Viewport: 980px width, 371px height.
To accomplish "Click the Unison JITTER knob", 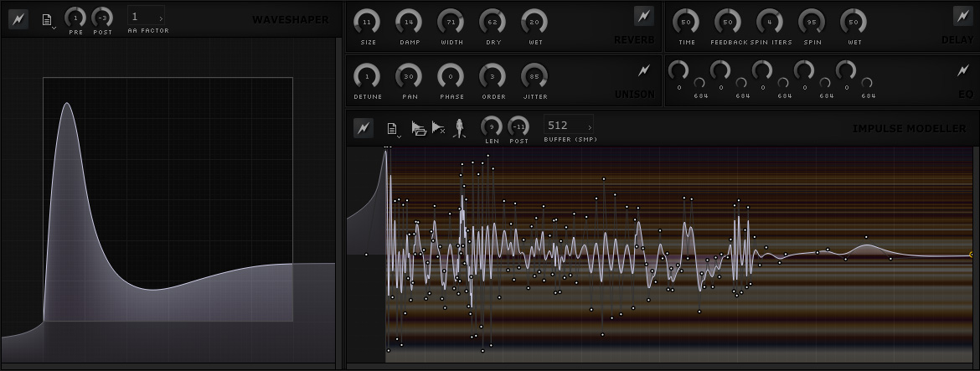I will point(534,76).
